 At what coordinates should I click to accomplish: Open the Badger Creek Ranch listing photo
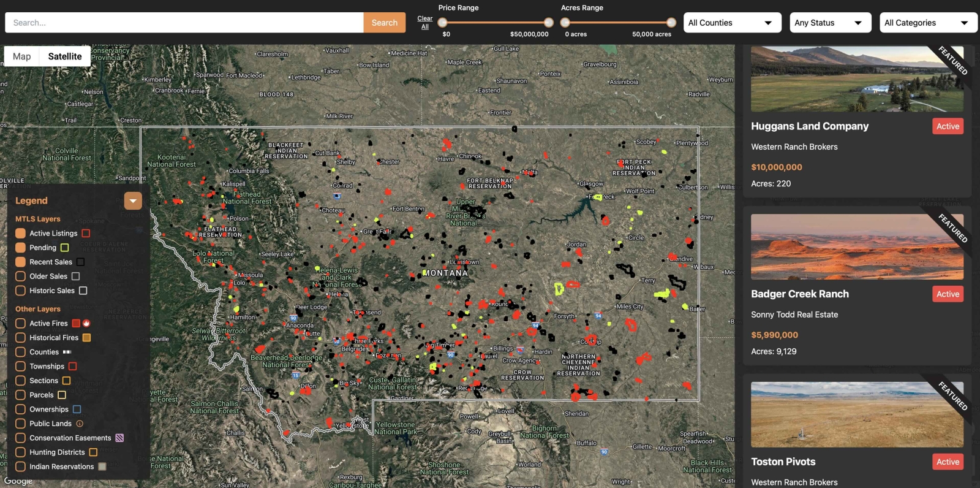point(857,246)
